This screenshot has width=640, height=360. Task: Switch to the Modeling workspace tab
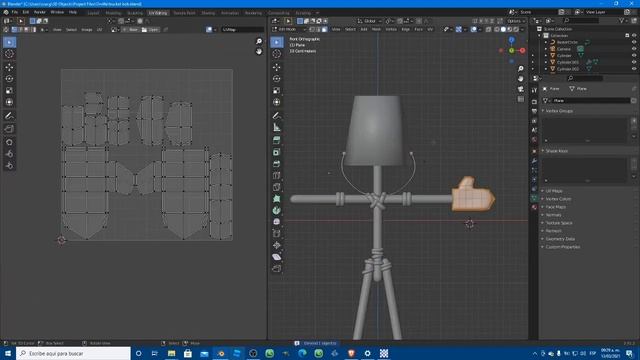tap(113, 13)
